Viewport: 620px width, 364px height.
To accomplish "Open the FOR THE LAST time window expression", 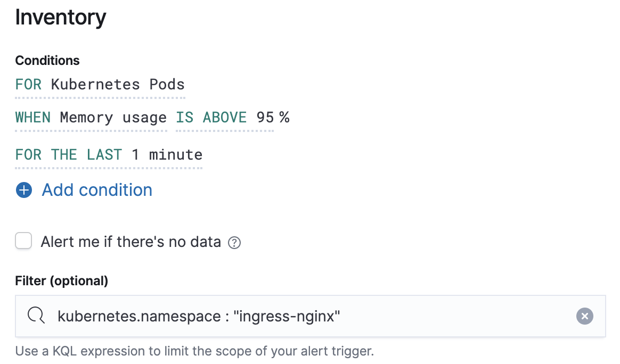I will tap(69, 155).
